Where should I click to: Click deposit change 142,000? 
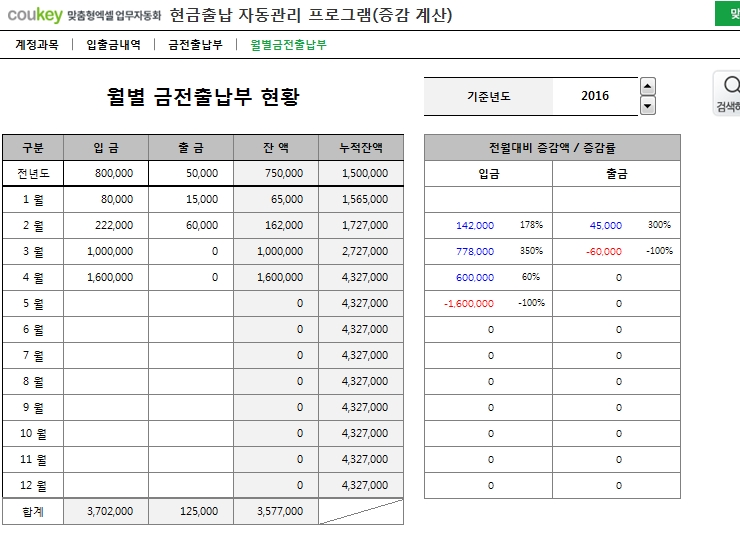tap(475, 226)
